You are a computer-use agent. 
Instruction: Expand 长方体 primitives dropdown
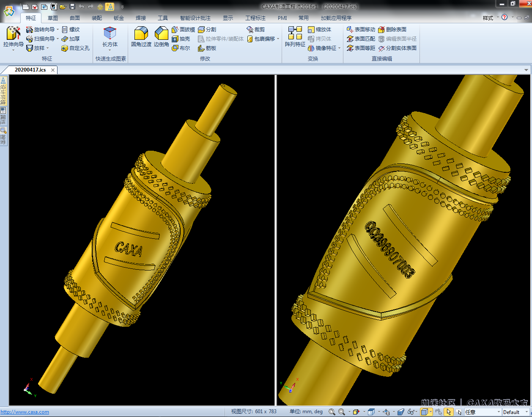110,50
